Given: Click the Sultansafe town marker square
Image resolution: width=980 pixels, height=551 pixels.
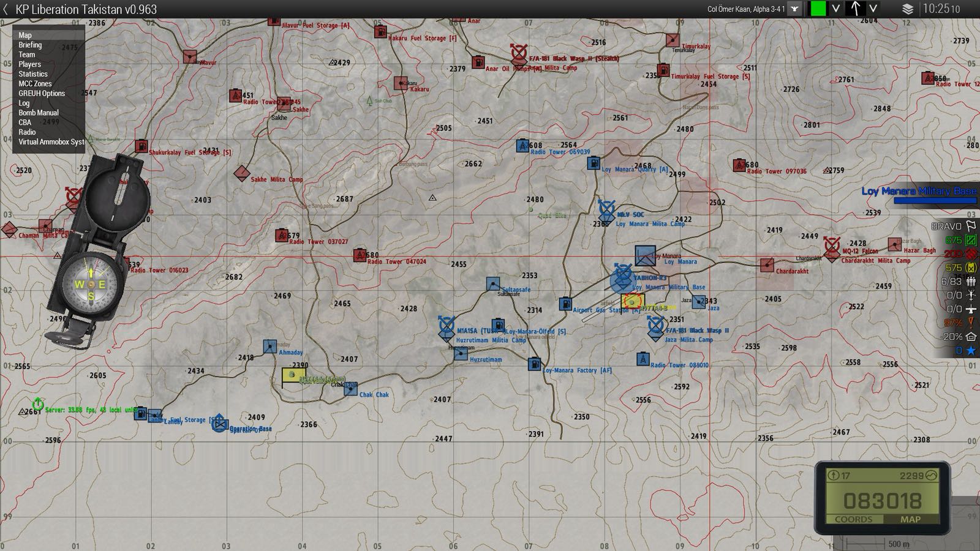Looking at the screenshot, I should 493,283.
